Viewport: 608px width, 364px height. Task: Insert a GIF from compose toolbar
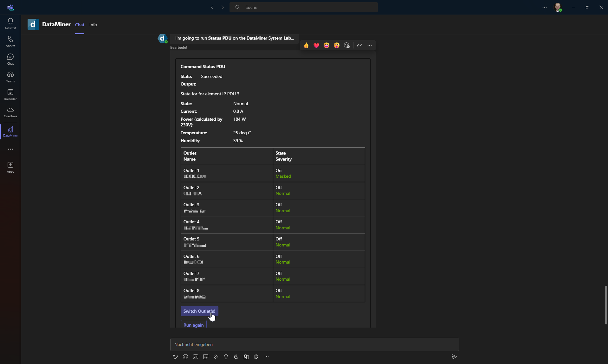point(196,357)
